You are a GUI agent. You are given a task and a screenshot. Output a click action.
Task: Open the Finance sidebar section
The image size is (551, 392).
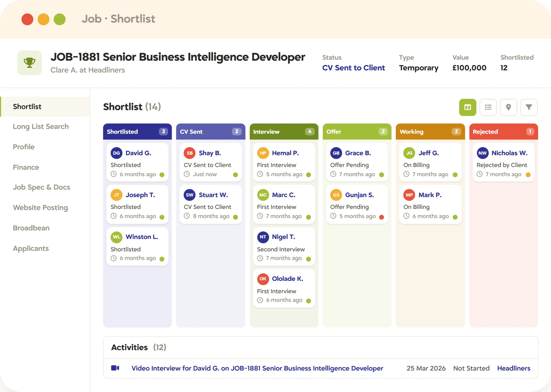pos(26,167)
